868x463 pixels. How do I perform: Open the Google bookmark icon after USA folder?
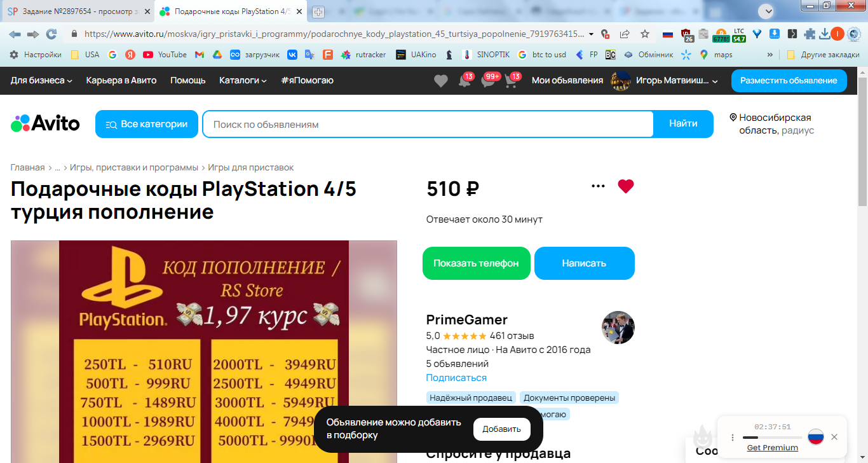pyautogui.click(x=112, y=55)
